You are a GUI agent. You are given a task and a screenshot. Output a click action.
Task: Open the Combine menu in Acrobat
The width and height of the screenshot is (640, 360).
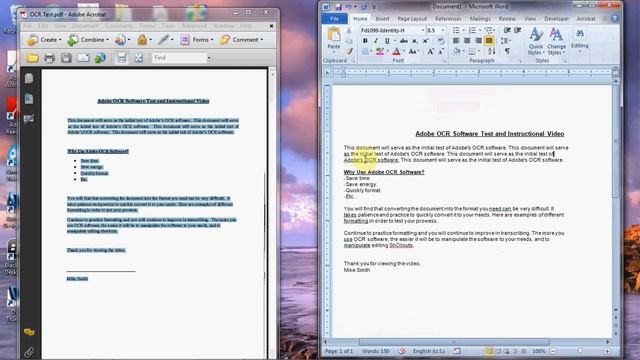88,40
